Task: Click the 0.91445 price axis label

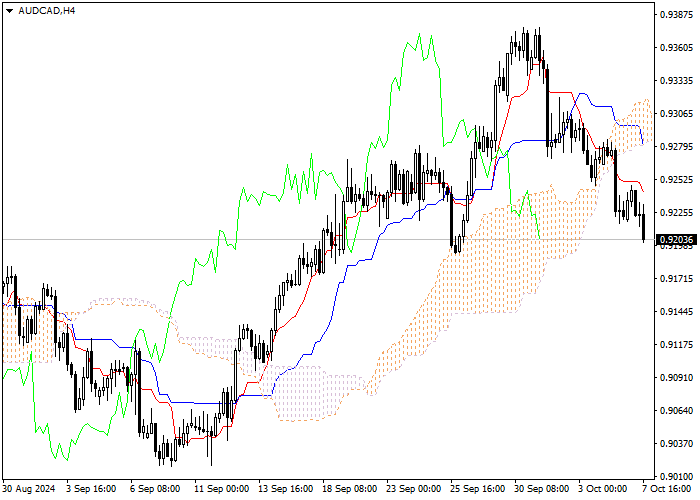Action: pos(676,312)
